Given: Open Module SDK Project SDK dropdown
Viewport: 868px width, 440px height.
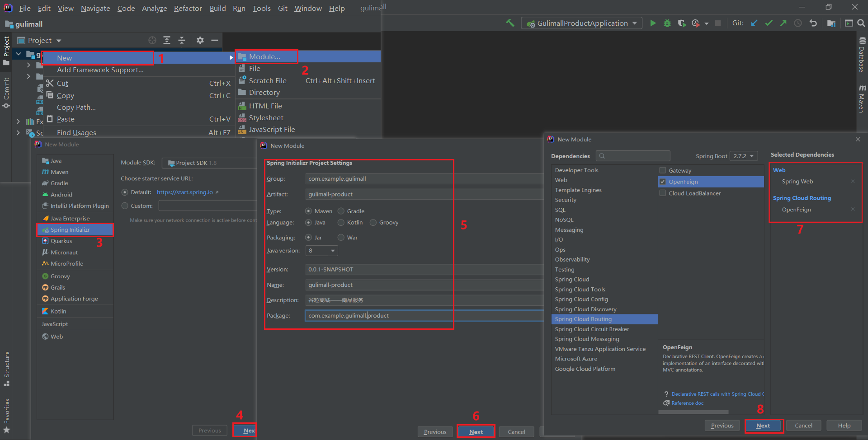Looking at the screenshot, I should click(x=209, y=163).
